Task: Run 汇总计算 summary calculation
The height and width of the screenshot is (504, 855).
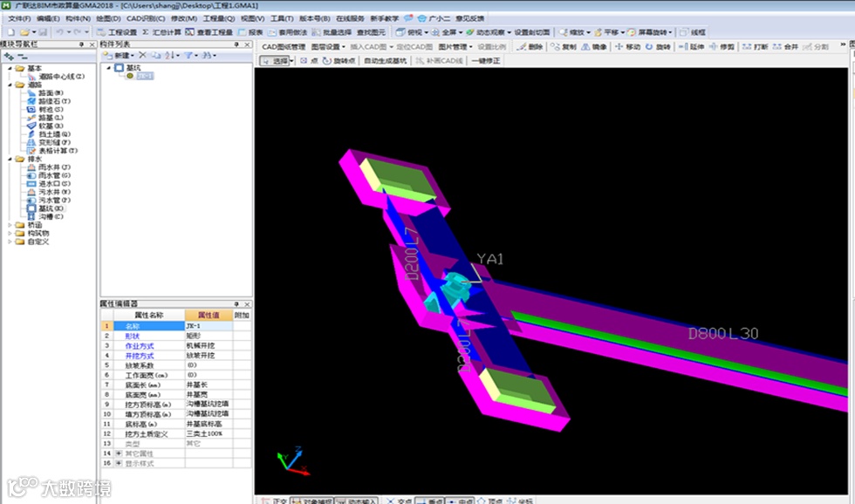Action: pos(161,32)
